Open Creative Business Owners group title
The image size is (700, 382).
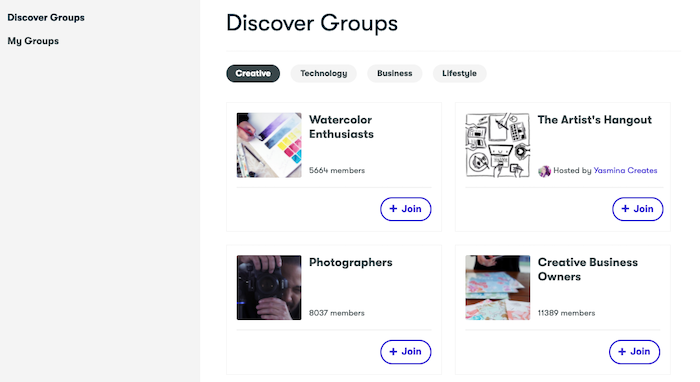coord(588,269)
